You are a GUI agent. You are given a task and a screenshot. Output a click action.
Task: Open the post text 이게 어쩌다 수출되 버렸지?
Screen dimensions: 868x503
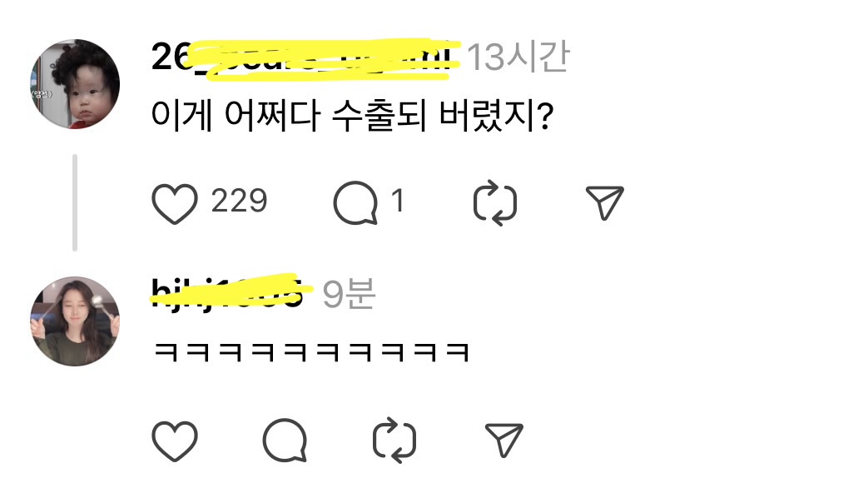pos(353,116)
